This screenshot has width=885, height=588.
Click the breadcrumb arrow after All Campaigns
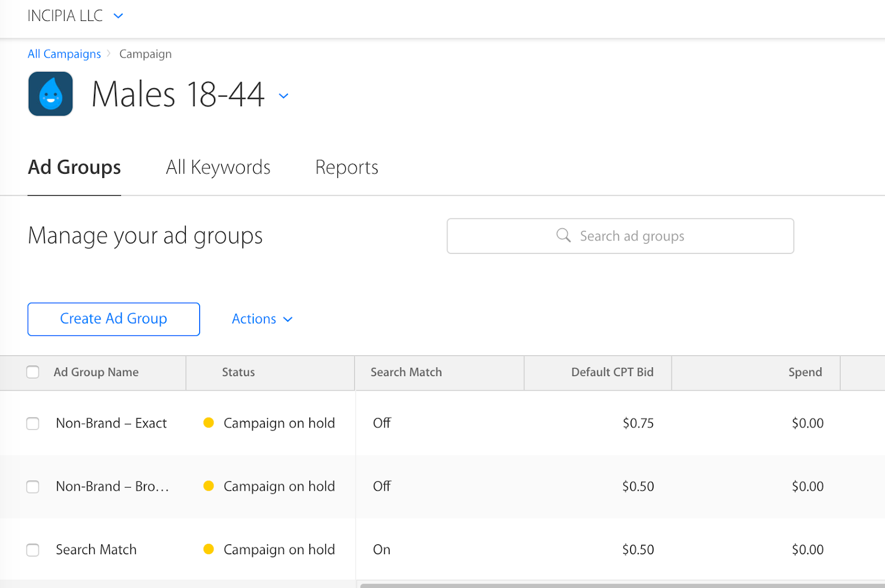click(109, 54)
